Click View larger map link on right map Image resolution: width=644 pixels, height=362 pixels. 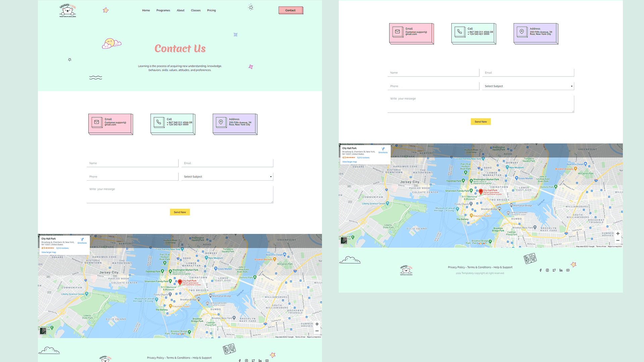(x=350, y=162)
